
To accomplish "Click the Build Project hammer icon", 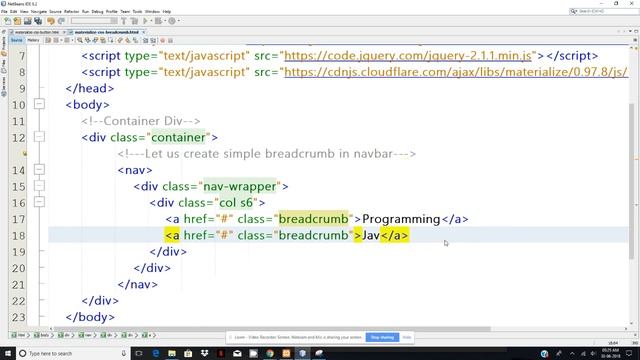I will tap(124, 21).
